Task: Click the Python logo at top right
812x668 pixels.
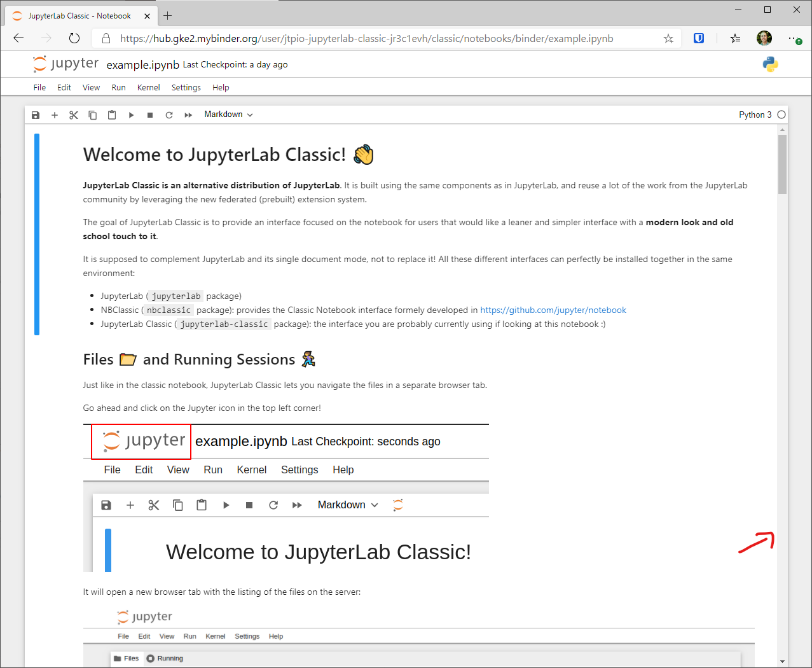Action: coord(770,64)
